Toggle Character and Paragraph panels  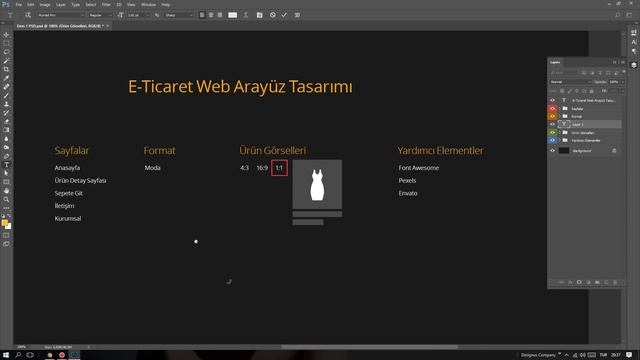[260, 15]
